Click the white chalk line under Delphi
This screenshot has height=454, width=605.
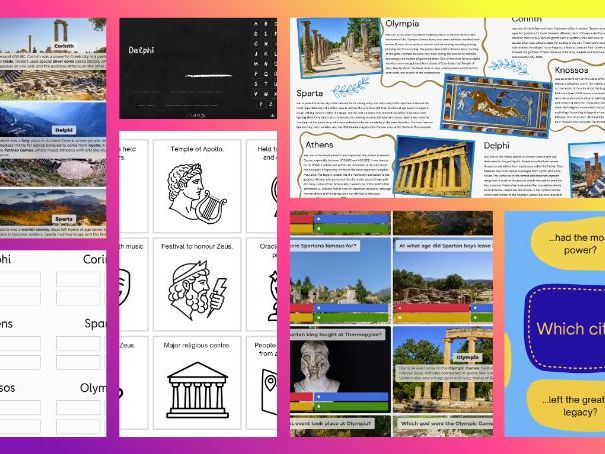[x=208, y=76]
